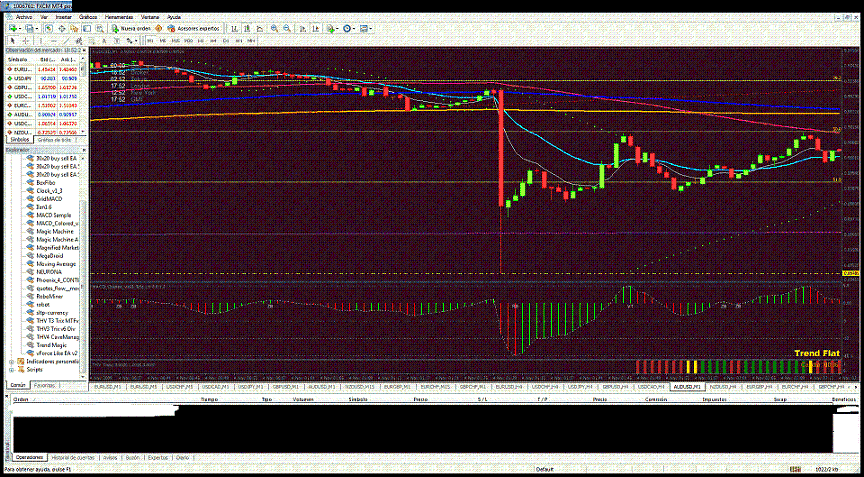Select Moving Average in the navigator
This screenshot has width=864, height=477.
(56, 263)
